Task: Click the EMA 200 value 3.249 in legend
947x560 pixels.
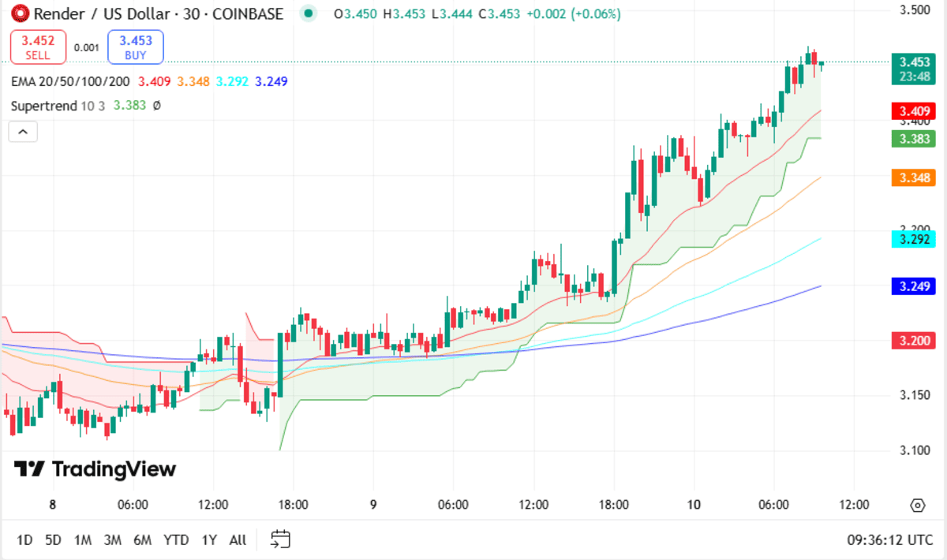Action: (271, 81)
